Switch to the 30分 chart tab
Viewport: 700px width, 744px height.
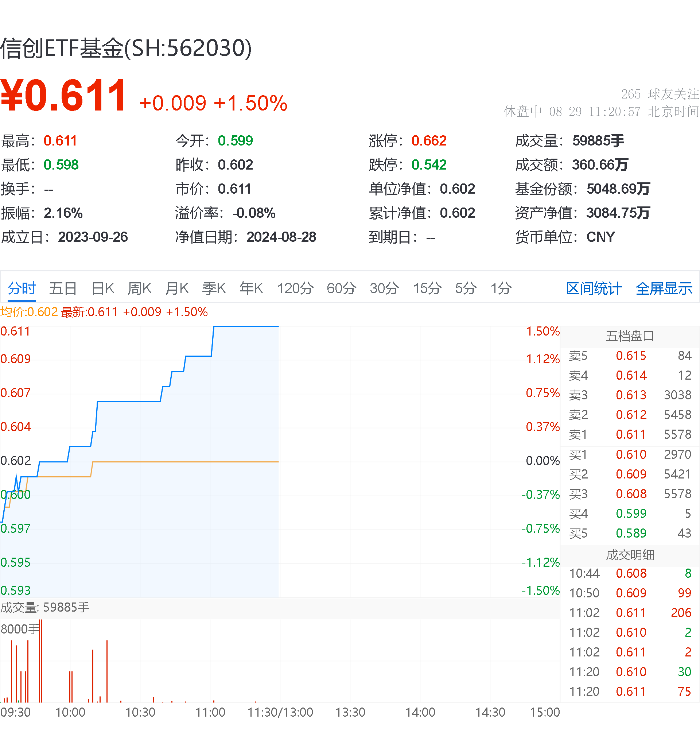coord(384,288)
